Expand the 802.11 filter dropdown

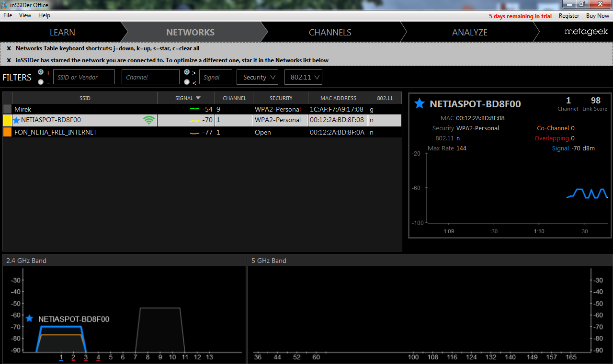tap(303, 77)
